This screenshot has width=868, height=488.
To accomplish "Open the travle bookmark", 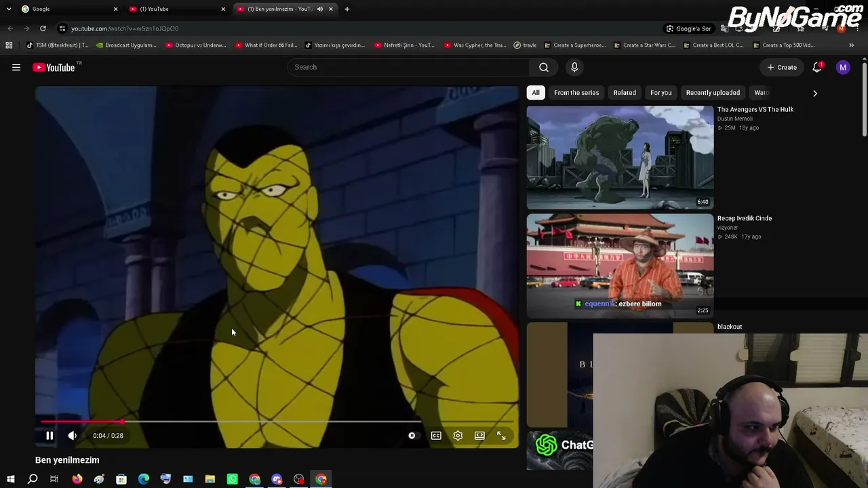I will (525, 45).
